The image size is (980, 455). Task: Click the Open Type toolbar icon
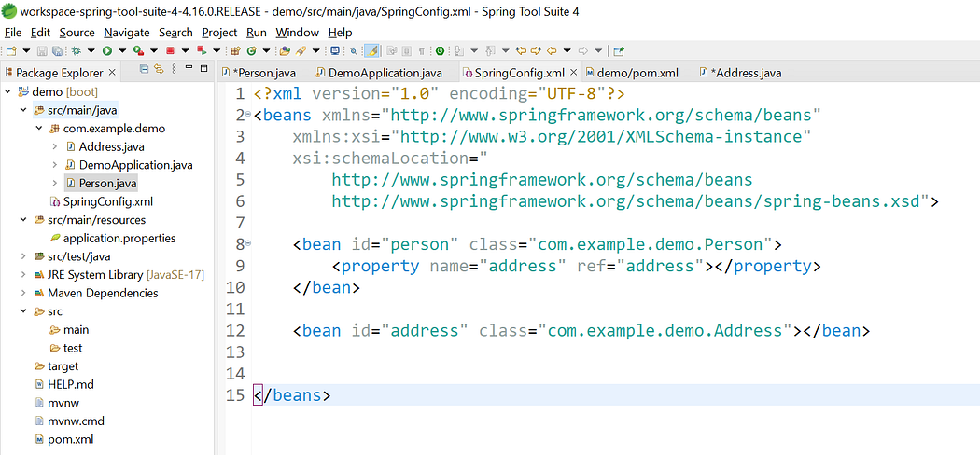click(285, 50)
